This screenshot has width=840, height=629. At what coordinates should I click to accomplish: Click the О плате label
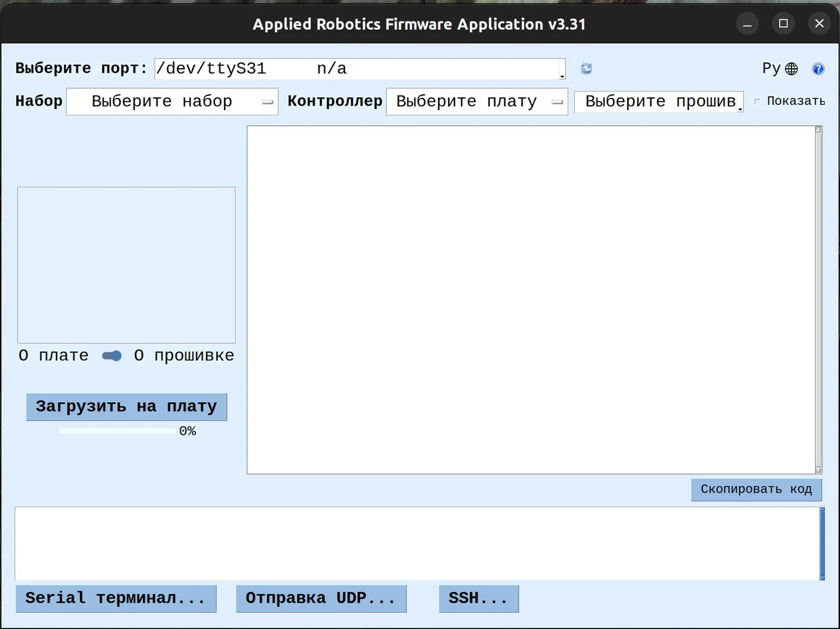coord(54,356)
